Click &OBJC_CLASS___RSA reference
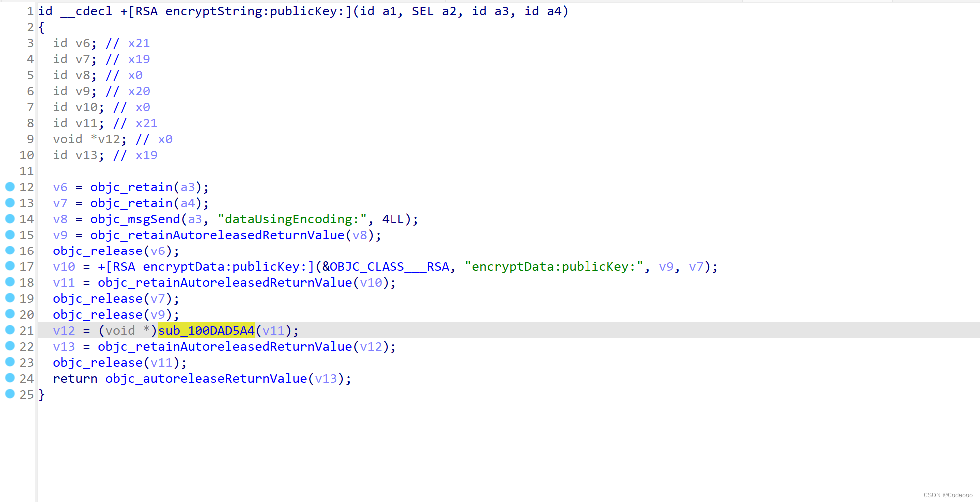The height and width of the screenshot is (502, 980). [386, 267]
